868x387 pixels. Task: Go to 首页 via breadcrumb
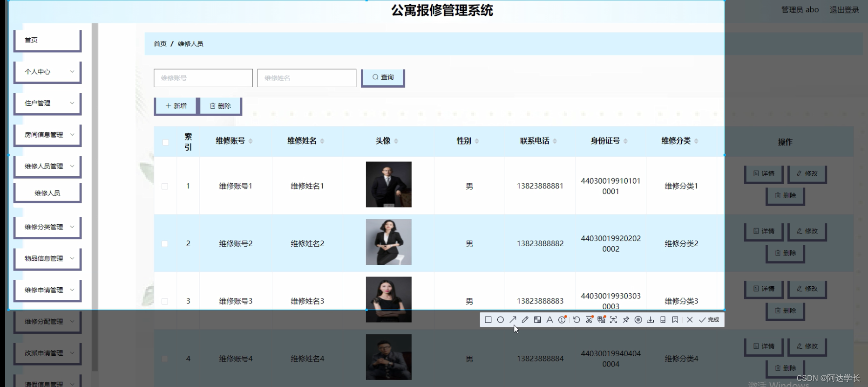pyautogui.click(x=160, y=44)
